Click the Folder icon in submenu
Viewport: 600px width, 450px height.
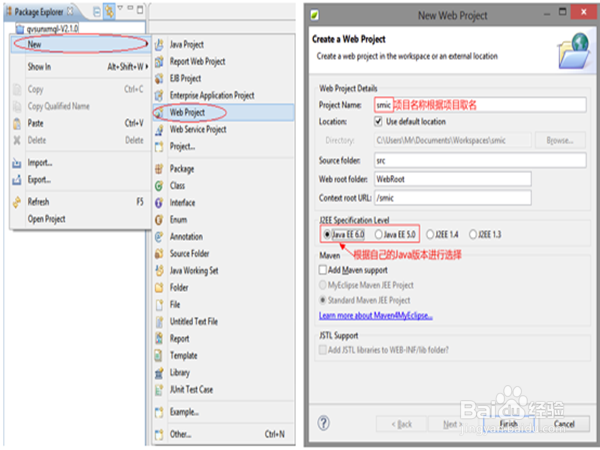coord(159,288)
